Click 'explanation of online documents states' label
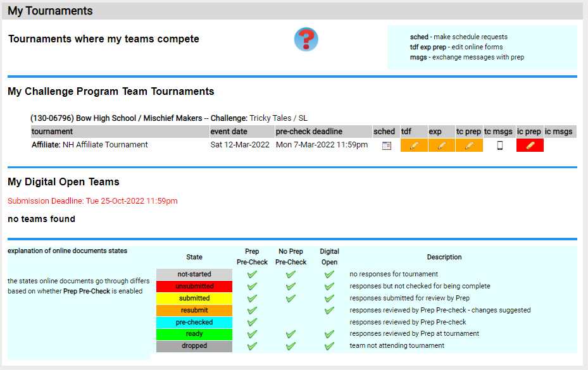Viewport: 588px width, 370px height. (68, 251)
